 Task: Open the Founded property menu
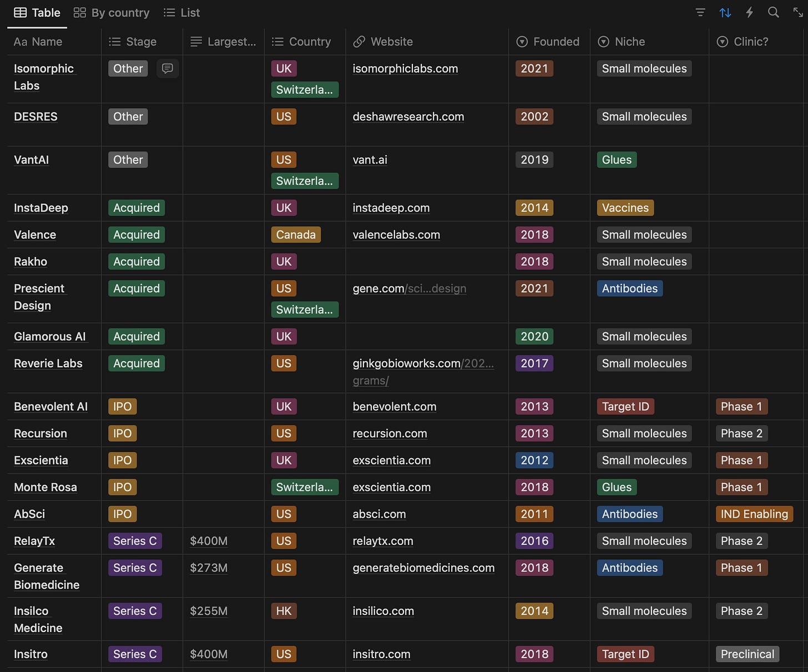pyautogui.click(x=548, y=41)
